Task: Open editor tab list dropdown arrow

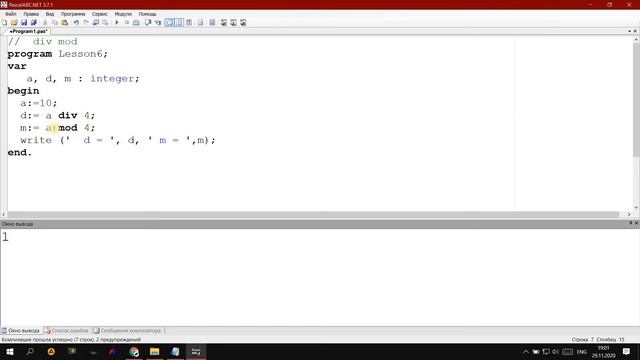Action: tap(629, 31)
